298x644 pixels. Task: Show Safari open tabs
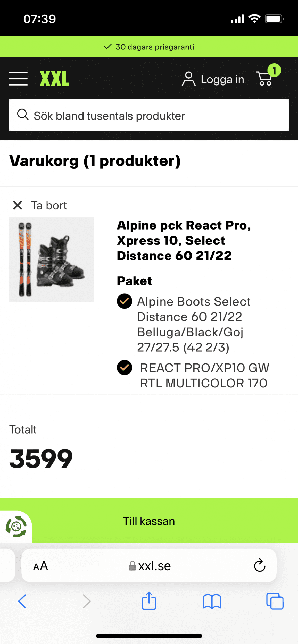(x=275, y=601)
